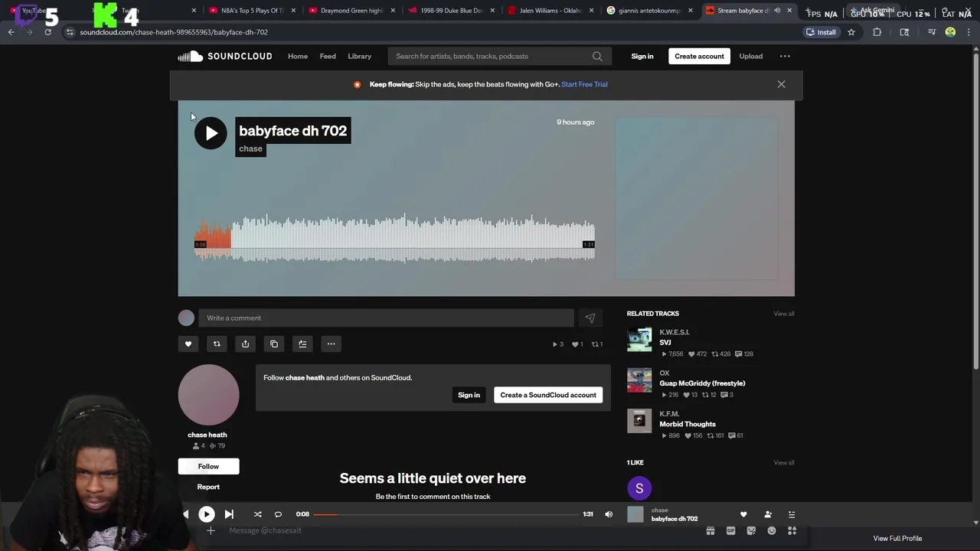Play the babyface dh 702 track
Viewport: 980px width, 551px height.
click(211, 133)
